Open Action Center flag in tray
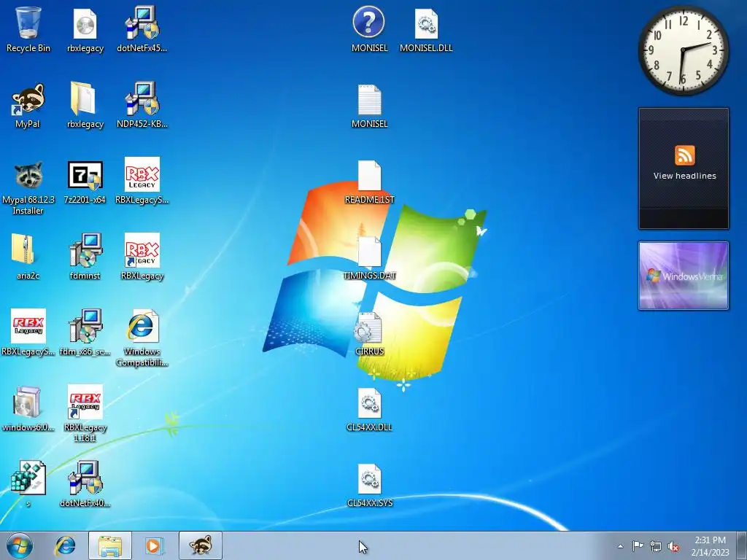747x560 pixels. [x=638, y=546]
